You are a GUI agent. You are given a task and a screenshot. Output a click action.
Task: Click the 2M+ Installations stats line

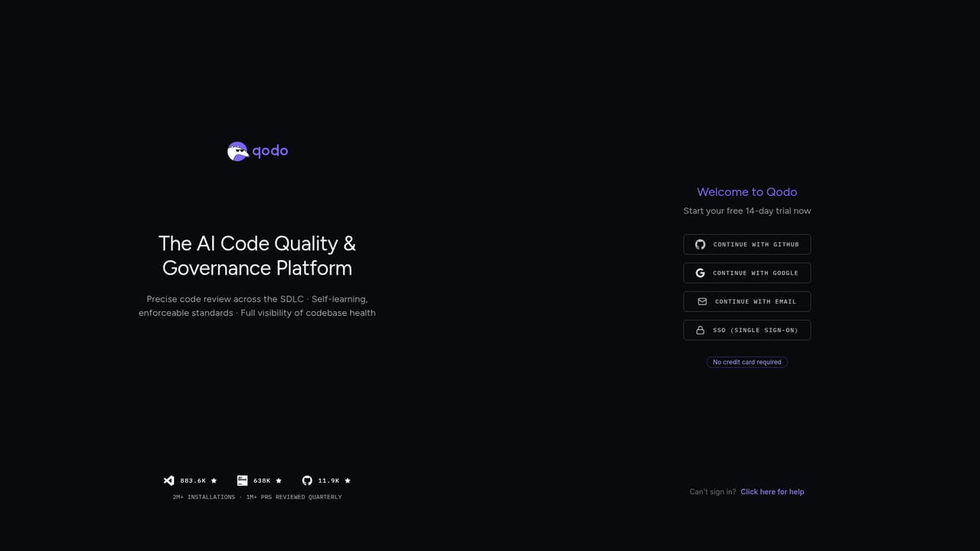257,497
